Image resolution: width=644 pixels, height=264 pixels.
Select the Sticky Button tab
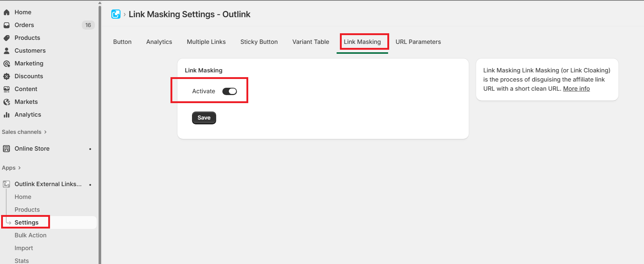[x=259, y=42]
